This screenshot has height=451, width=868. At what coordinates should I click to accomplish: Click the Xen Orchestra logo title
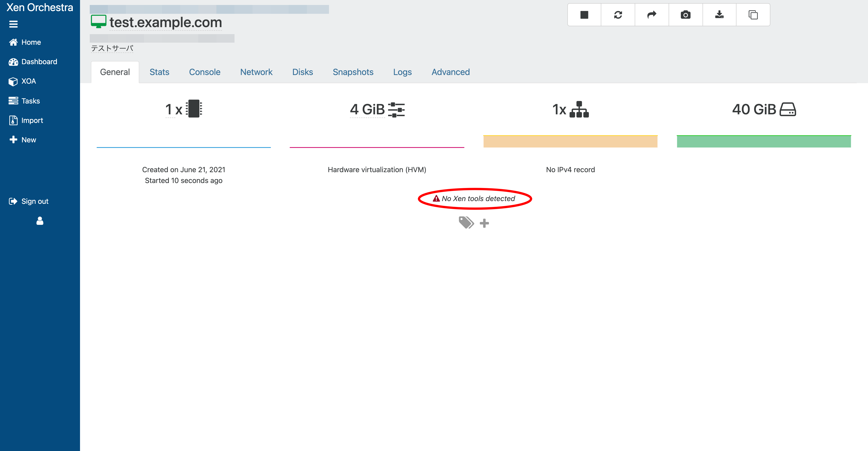[x=40, y=7]
